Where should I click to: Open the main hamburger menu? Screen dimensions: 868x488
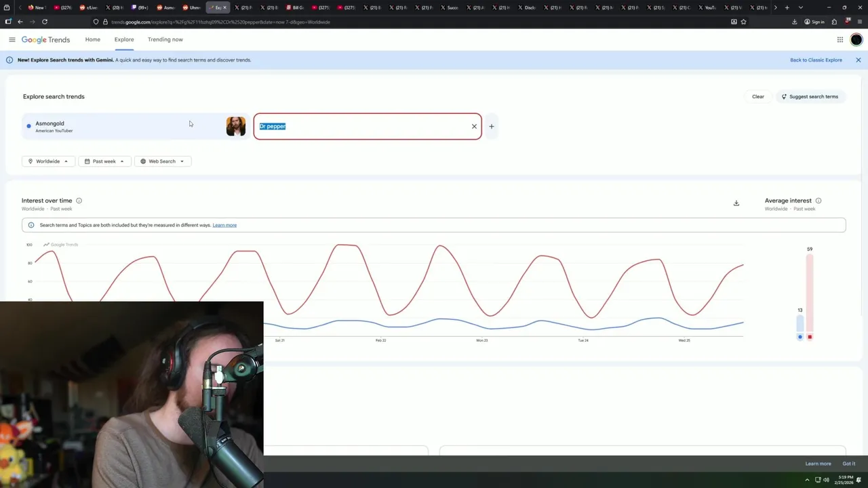point(12,39)
